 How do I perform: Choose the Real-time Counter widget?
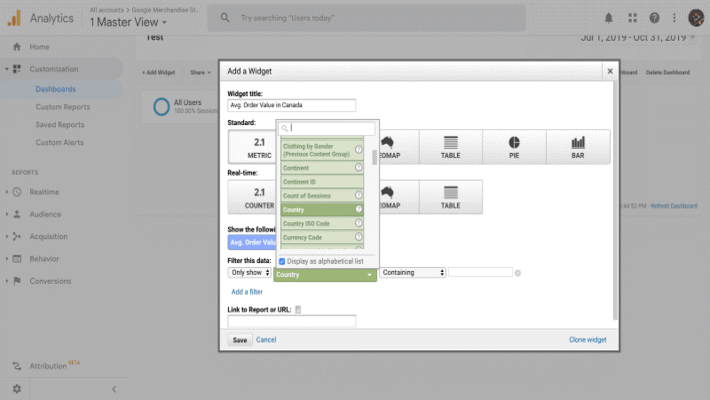[x=259, y=197]
